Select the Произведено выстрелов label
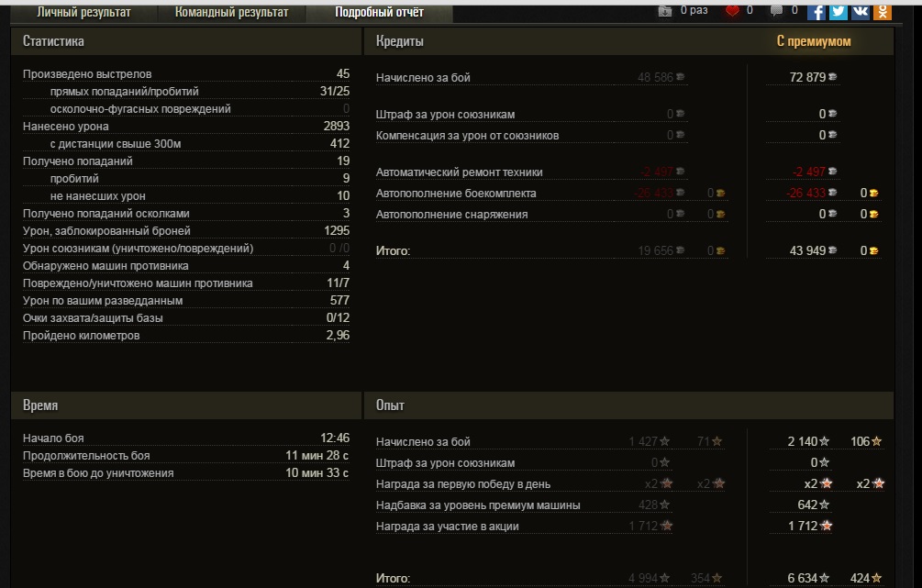This screenshot has height=588, width=922. pyautogui.click(x=87, y=74)
